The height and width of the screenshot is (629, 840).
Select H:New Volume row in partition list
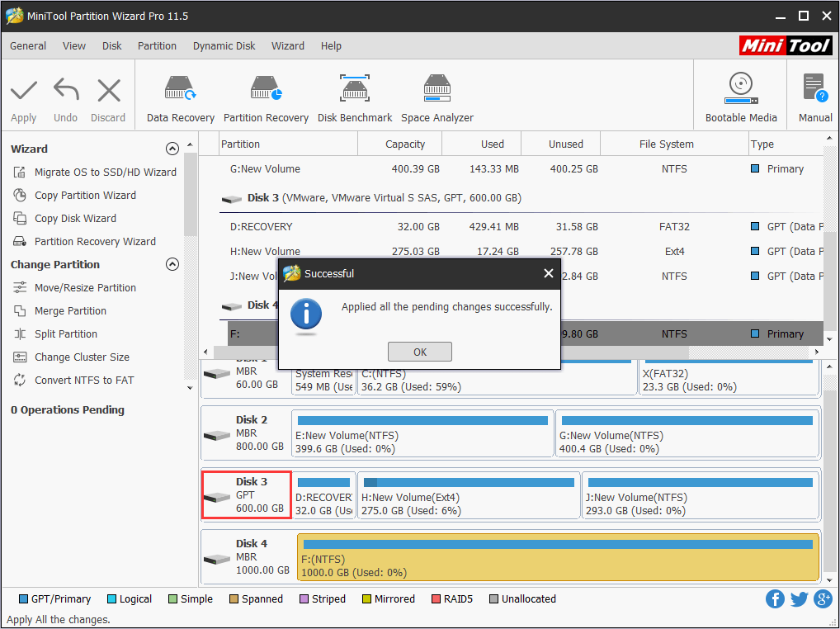click(x=521, y=251)
